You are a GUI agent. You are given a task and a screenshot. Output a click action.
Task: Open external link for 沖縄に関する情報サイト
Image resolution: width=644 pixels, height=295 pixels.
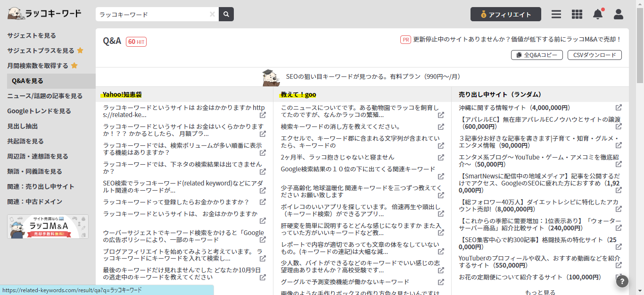click(619, 108)
